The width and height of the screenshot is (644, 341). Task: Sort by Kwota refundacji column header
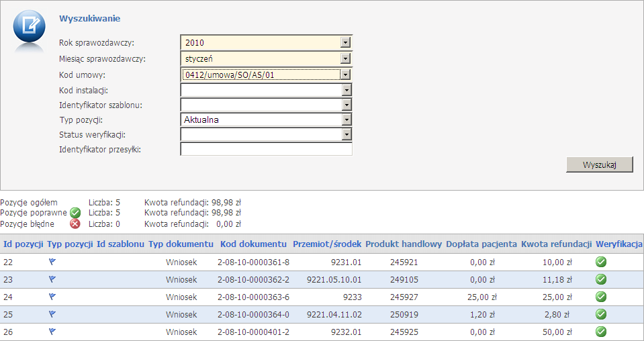click(556, 243)
